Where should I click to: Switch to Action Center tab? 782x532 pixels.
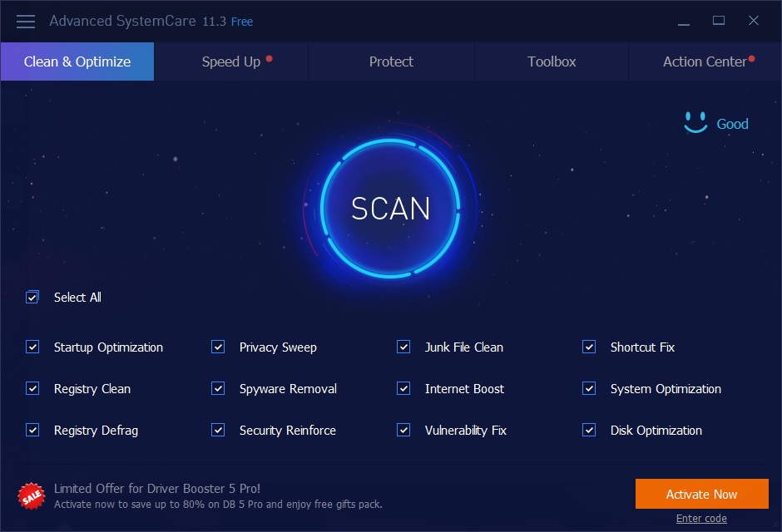click(705, 62)
